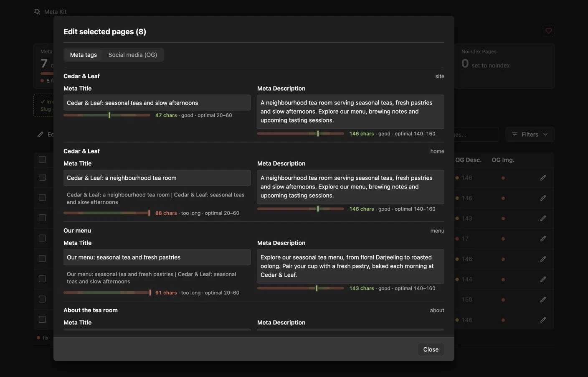Click the '88 chars' too long label
The image size is (588, 377).
point(166,213)
